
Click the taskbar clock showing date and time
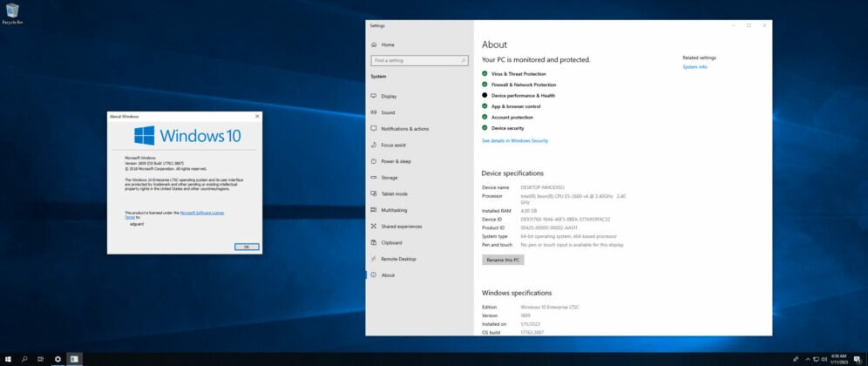click(838, 359)
